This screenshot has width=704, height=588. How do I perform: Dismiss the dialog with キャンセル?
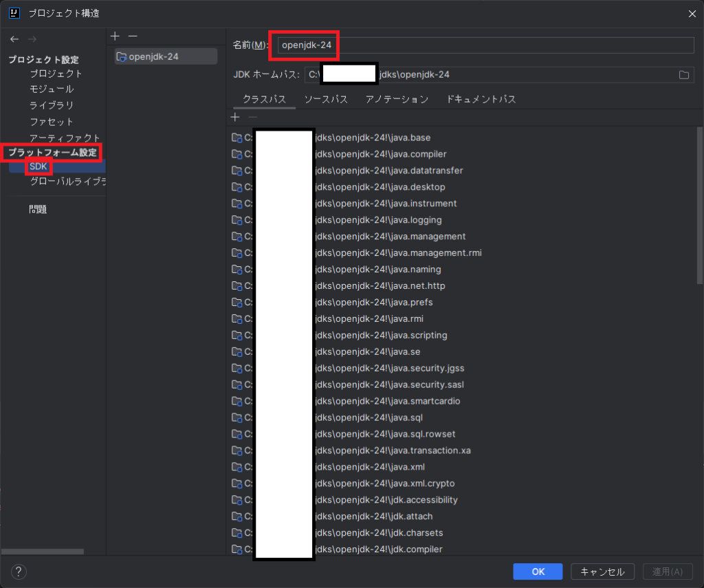(x=602, y=571)
